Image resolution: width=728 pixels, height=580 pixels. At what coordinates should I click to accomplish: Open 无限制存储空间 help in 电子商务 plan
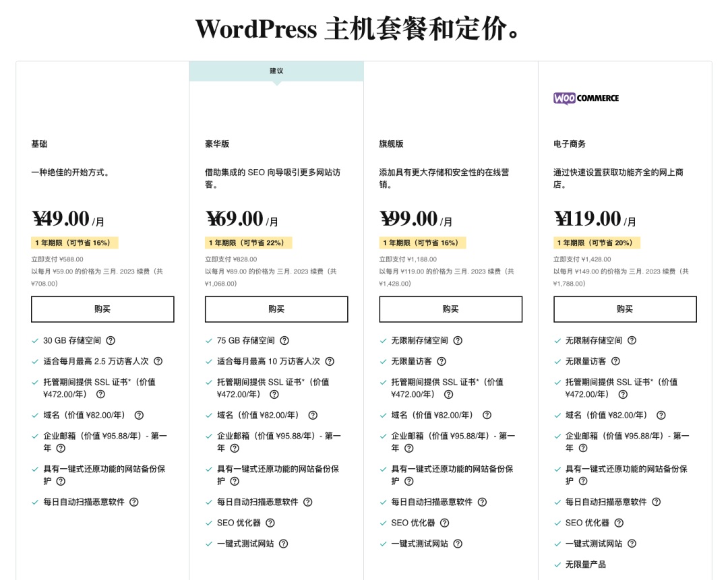[632, 341]
